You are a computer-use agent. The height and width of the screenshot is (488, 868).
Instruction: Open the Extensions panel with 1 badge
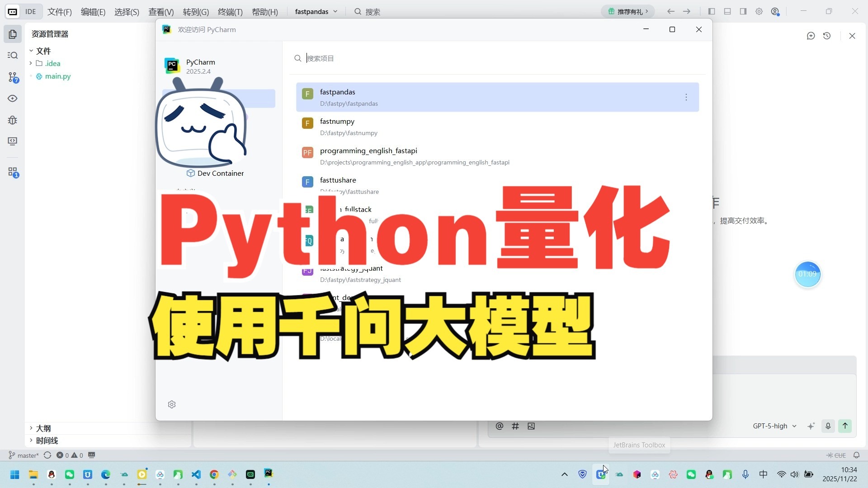(12, 172)
